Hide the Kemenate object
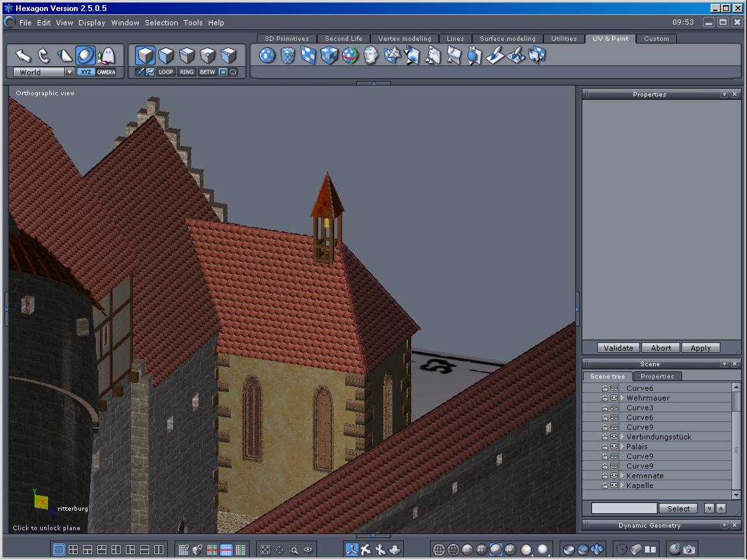Viewport: 747px width, 560px height. coord(614,476)
